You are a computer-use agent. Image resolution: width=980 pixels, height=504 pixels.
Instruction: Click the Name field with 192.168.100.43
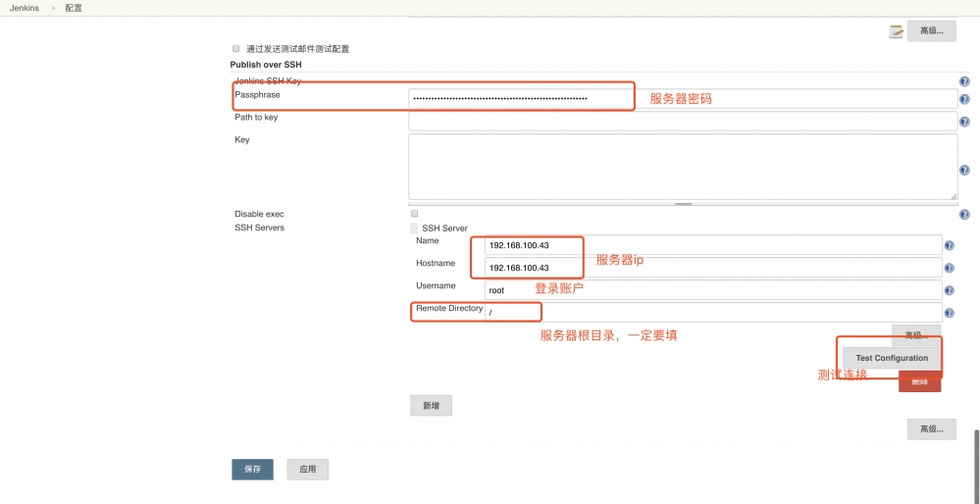712,245
